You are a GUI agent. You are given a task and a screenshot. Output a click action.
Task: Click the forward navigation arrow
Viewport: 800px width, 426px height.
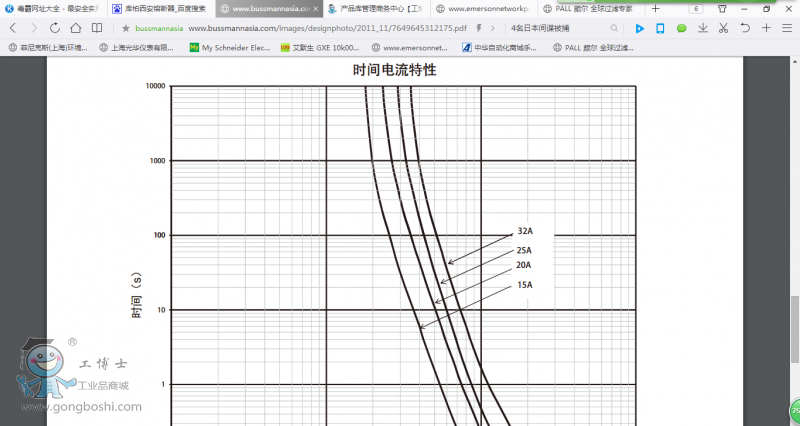coord(32,28)
